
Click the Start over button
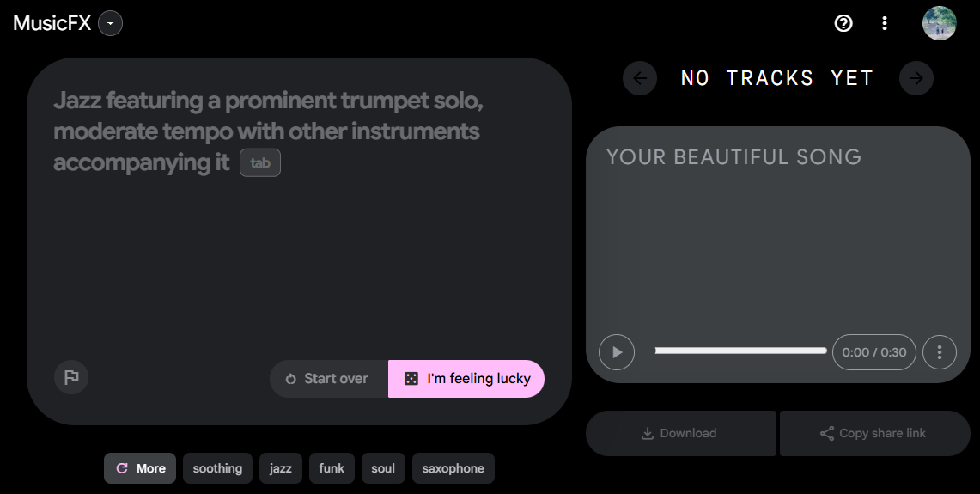[328, 379]
